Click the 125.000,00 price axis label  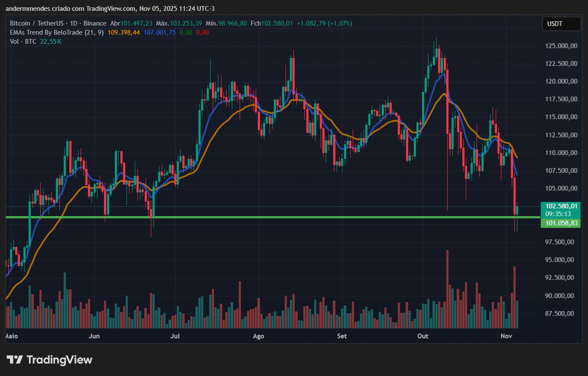(561, 45)
